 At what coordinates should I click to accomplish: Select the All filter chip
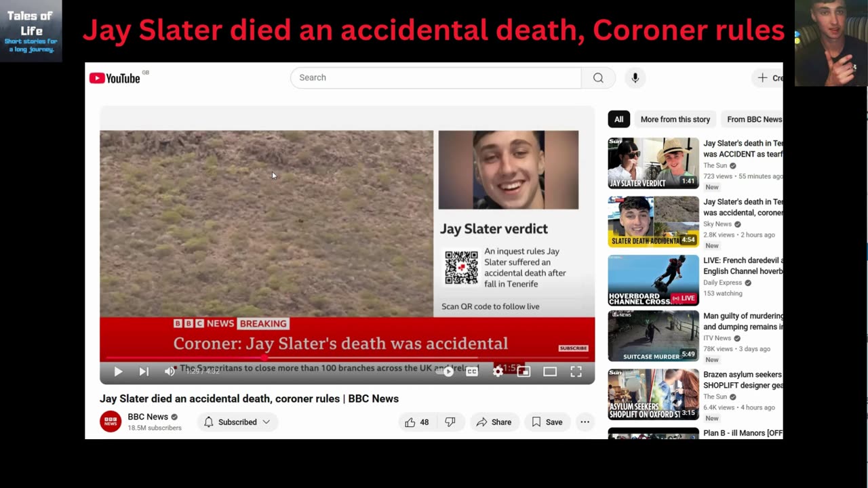click(619, 119)
